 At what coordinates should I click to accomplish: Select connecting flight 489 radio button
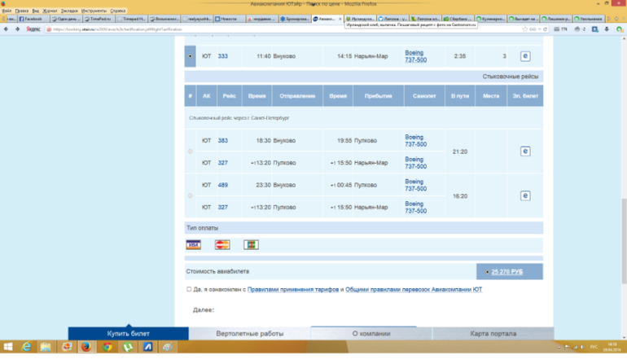pyautogui.click(x=191, y=195)
